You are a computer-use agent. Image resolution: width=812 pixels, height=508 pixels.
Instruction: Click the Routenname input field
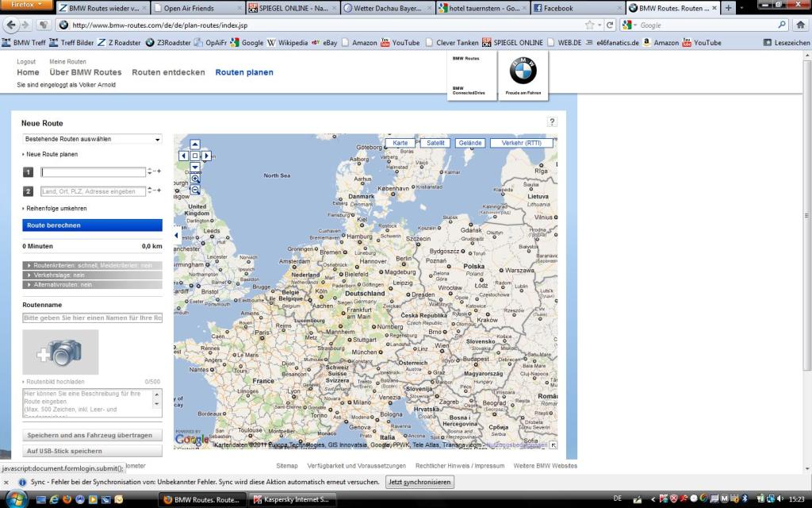click(92, 317)
